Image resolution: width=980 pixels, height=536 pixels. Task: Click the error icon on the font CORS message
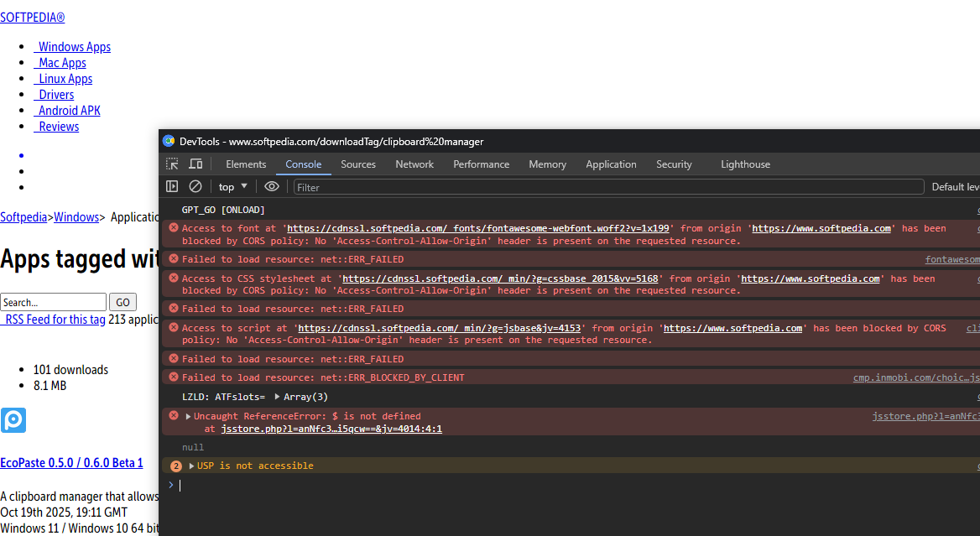(x=174, y=228)
